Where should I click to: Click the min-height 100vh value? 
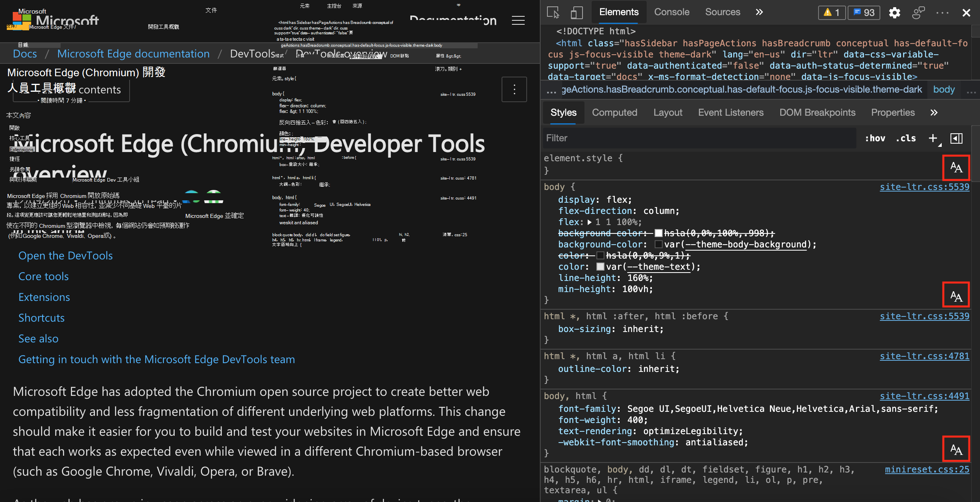pos(635,289)
